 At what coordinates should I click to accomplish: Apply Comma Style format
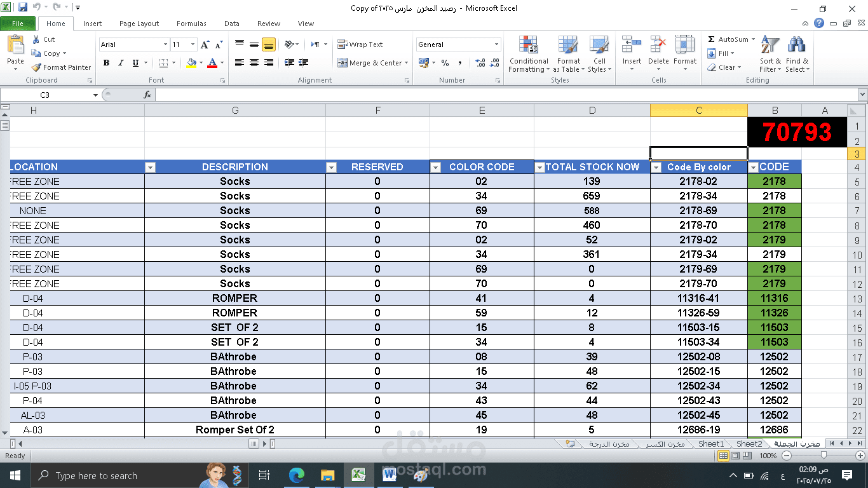[460, 63]
